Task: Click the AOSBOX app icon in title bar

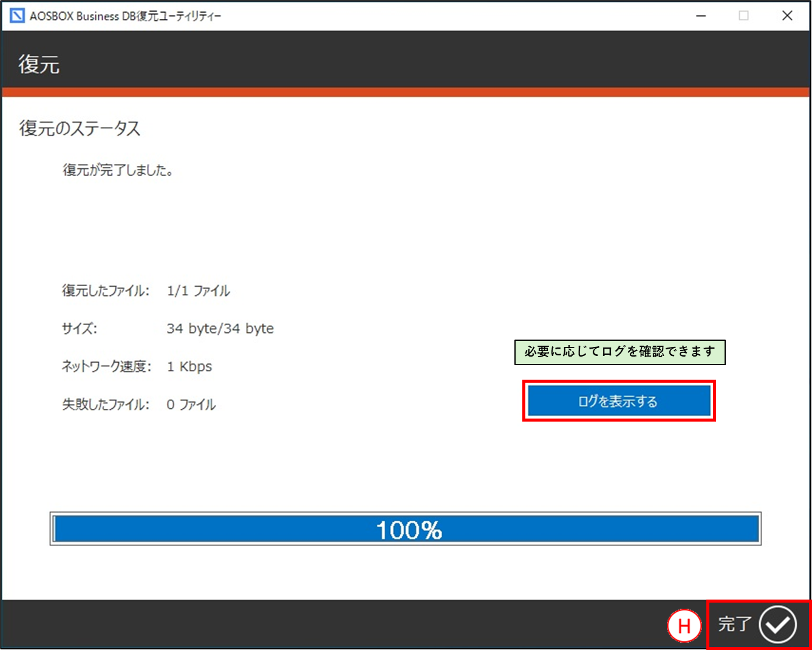Action: (17, 16)
